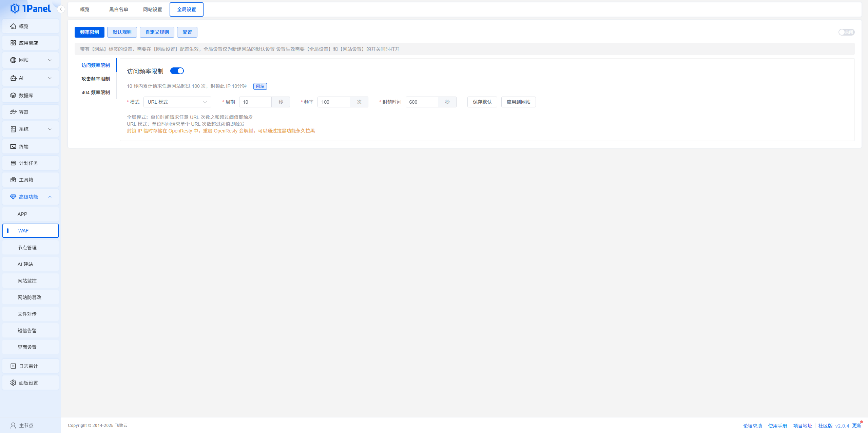Click the 应用到网站 button

[x=518, y=102]
